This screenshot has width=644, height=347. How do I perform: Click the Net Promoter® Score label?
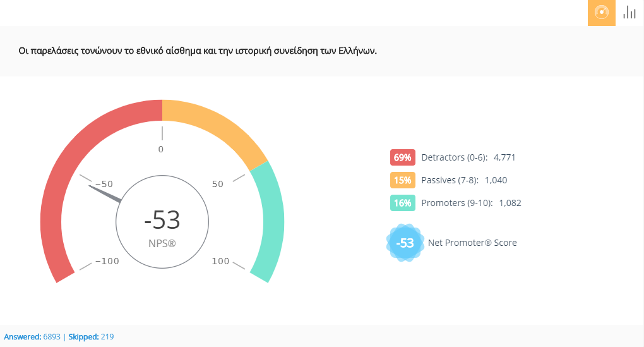472,243
